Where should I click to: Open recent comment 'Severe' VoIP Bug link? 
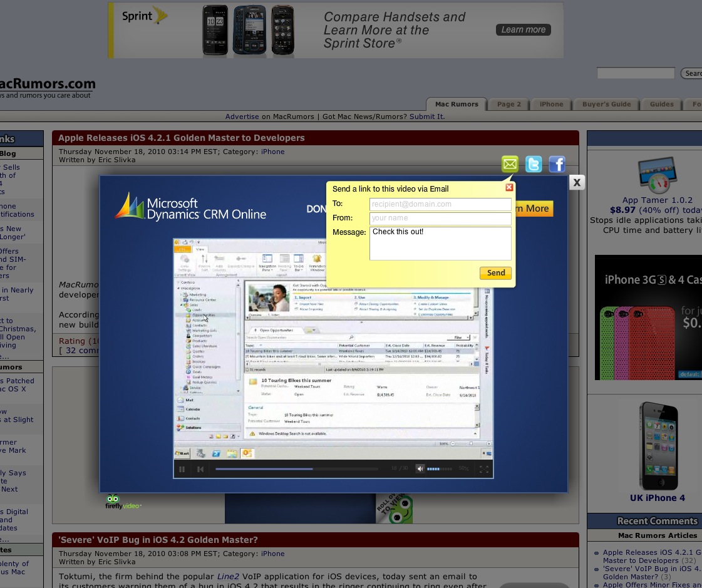(x=653, y=573)
